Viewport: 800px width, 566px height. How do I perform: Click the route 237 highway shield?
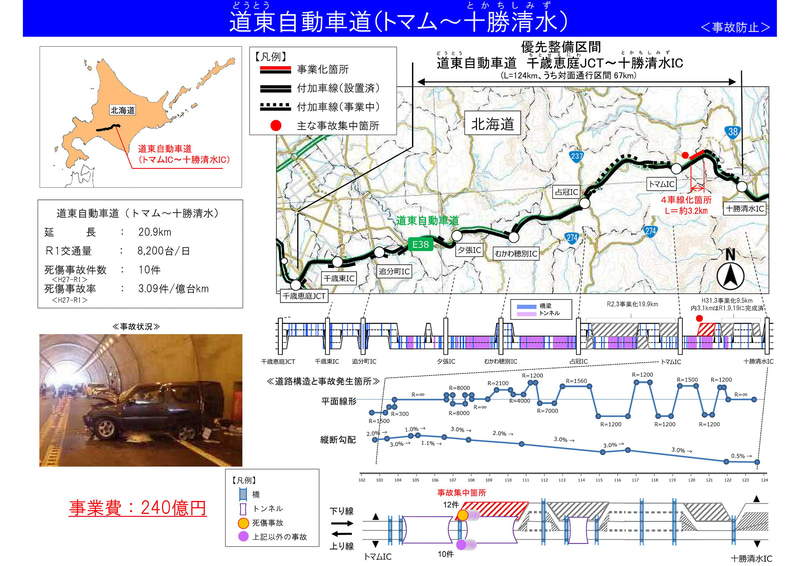click(577, 156)
